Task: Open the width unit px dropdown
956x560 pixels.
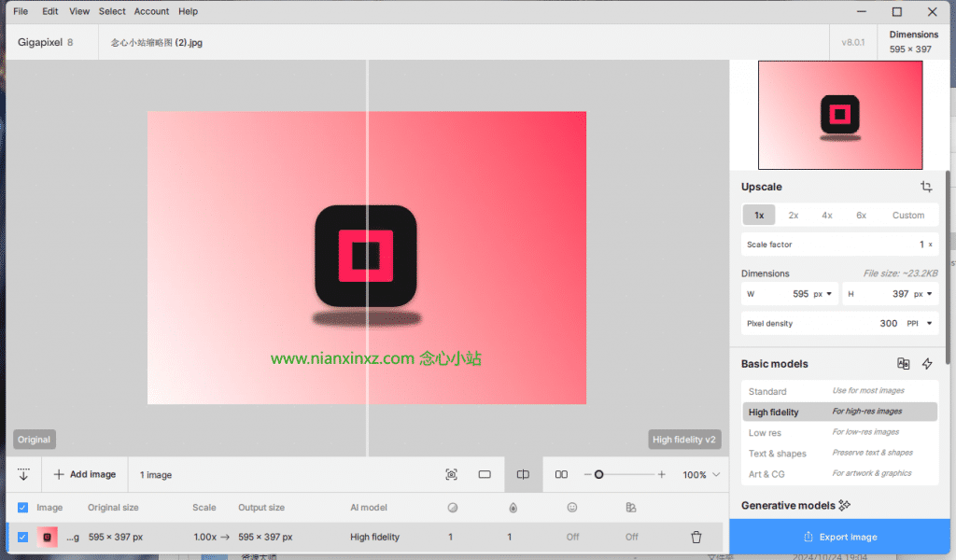Action: (x=822, y=294)
